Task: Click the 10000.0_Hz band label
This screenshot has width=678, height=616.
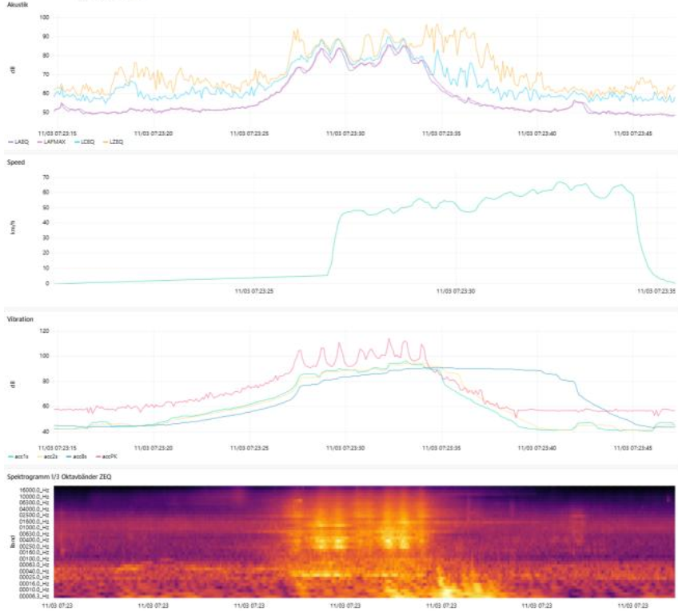Action: click(34, 497)
